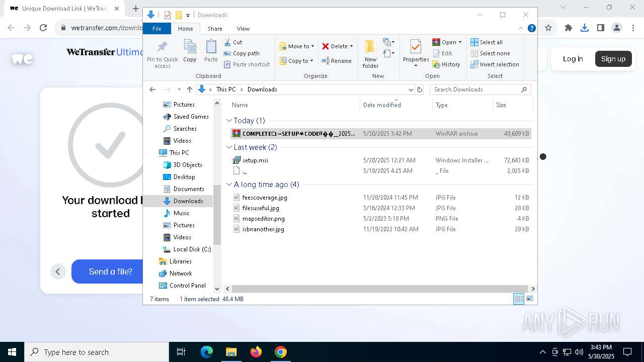Click Log in on WeTransfer page
Image resolution: width=644 pixels, height=362 pixels.
[x=573, y=59]
